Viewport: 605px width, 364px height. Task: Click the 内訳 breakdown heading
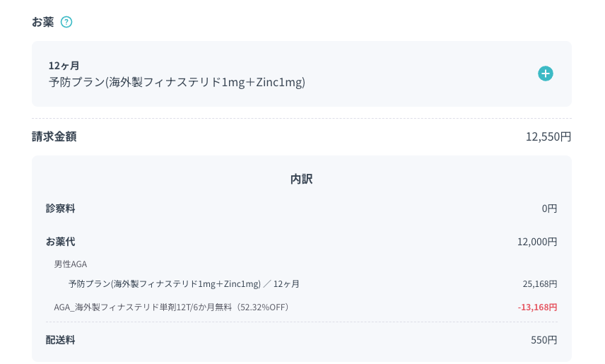click(x=301, y=179)
